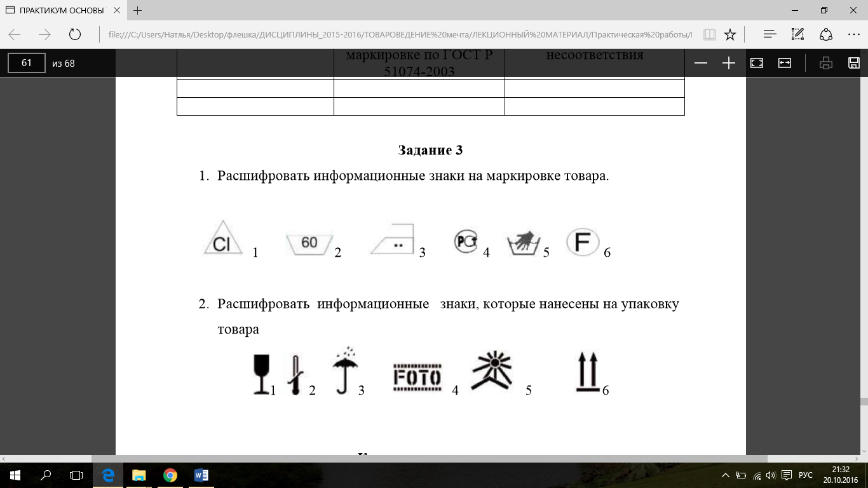Screen dimensions: 868x488
Task: Make a Web Note with pen icon
Action: click(x=797, y=34)
